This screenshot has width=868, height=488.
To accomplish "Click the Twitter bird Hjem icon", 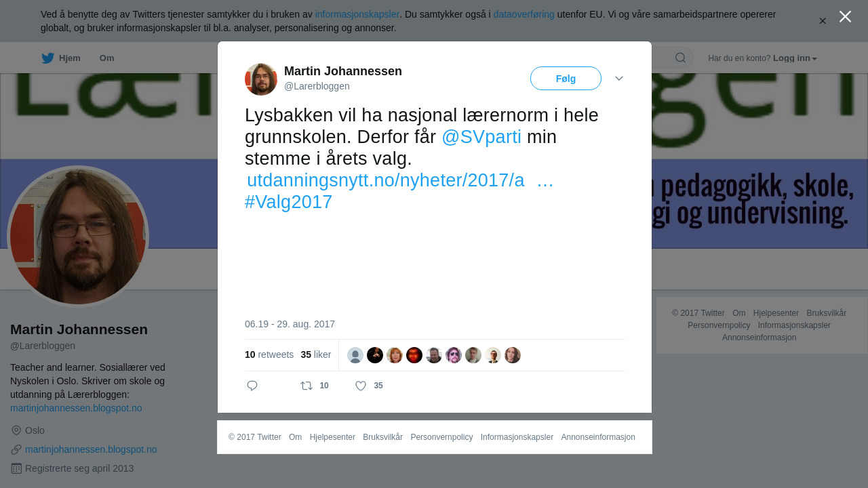I will tap(47, 58).
